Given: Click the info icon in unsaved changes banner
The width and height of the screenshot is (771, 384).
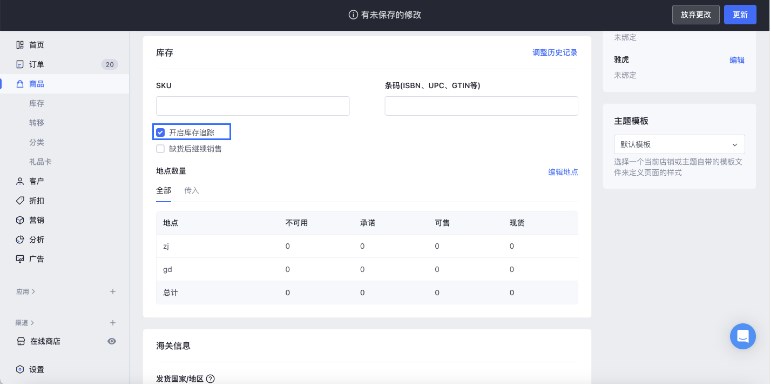Looking at the screenshot, I should (353, 15).
